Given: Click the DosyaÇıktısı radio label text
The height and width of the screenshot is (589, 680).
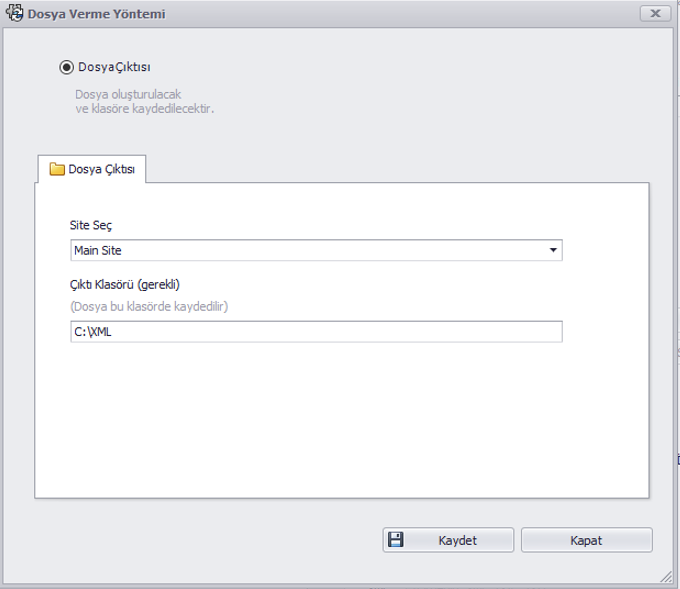Looking at the screenshot, I should [x=114, y=67].
